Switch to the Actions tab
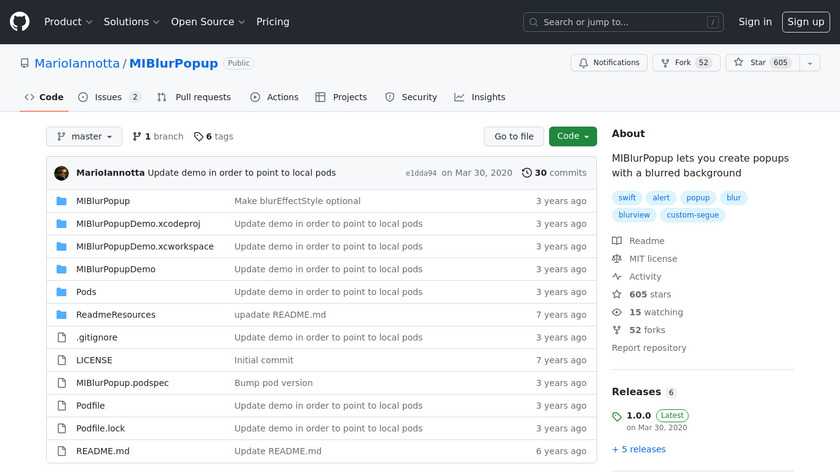 [x=274, y=97]
